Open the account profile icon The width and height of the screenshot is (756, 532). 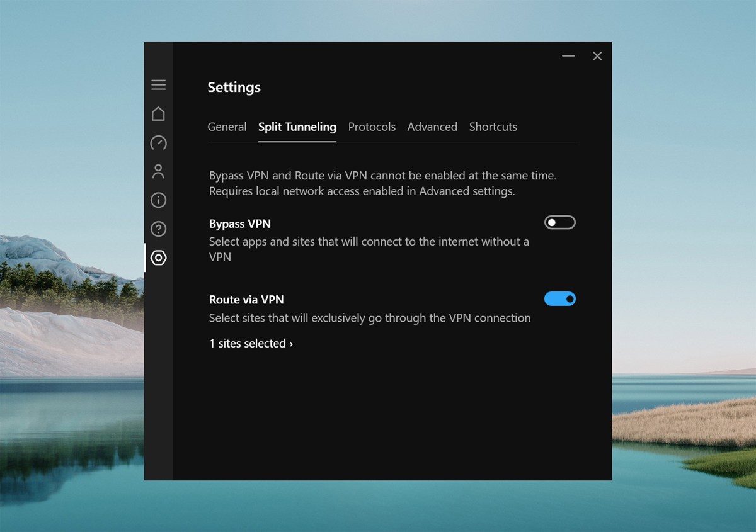click(x=158, y=171)
